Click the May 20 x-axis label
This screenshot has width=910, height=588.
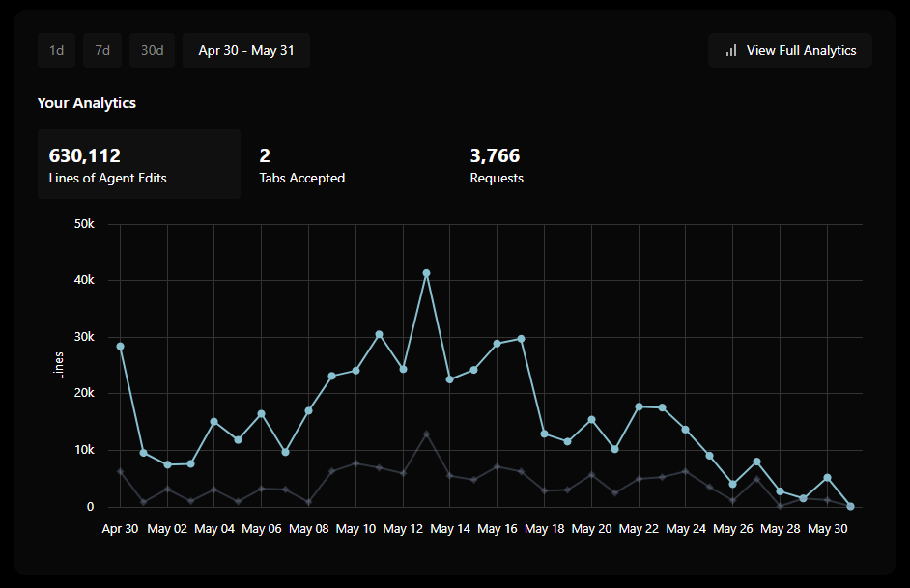(591, 529)
